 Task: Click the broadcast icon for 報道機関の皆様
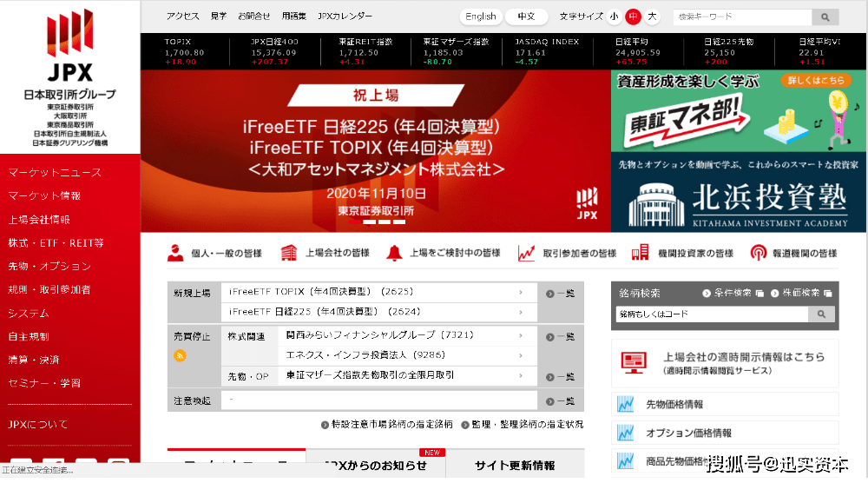point(758,253)
